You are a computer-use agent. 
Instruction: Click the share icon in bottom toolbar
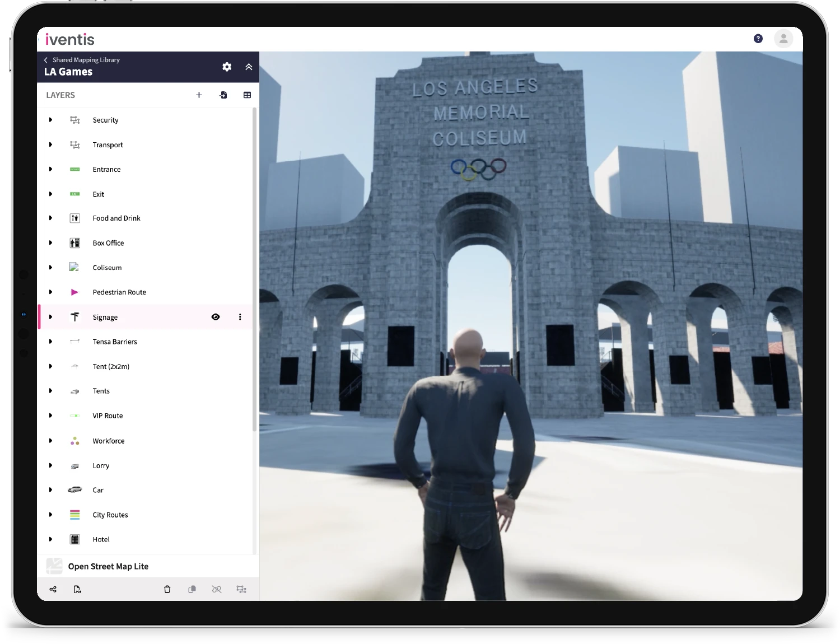pyautogui.click(x=53, y=589)
